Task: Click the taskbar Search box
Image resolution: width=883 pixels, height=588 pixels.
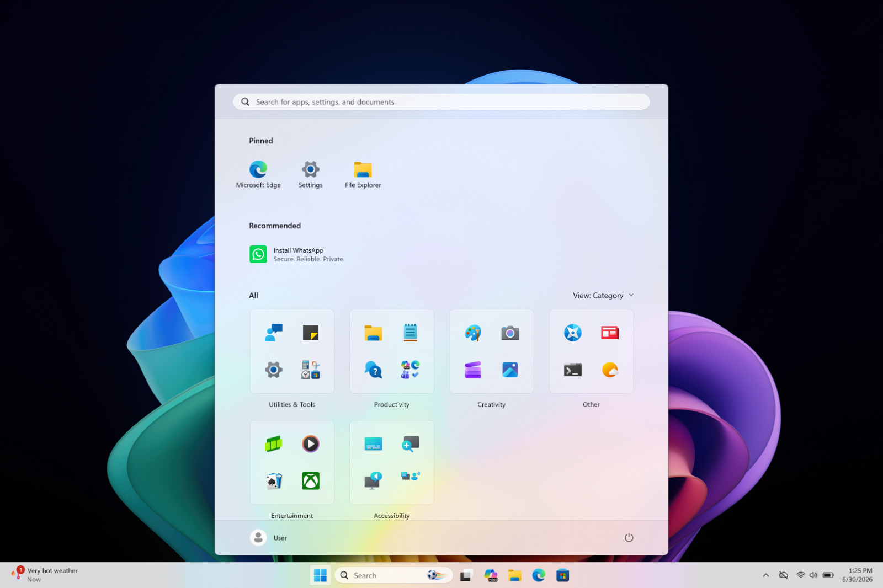Action: 393,575
